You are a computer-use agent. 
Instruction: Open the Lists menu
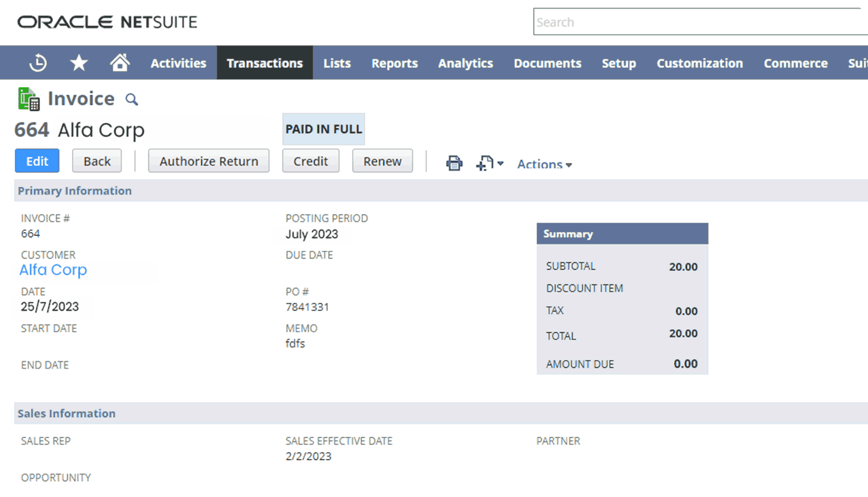click(337, 63)
